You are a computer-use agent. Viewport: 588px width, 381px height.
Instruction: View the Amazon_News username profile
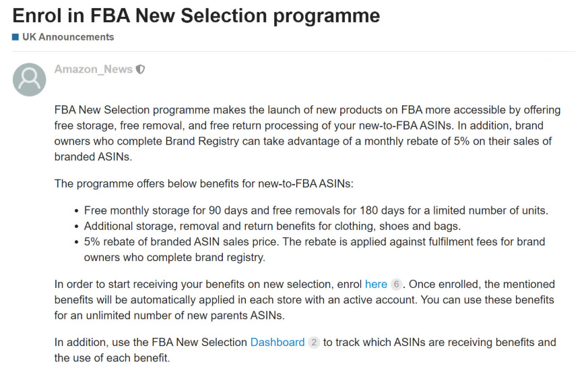94,69
